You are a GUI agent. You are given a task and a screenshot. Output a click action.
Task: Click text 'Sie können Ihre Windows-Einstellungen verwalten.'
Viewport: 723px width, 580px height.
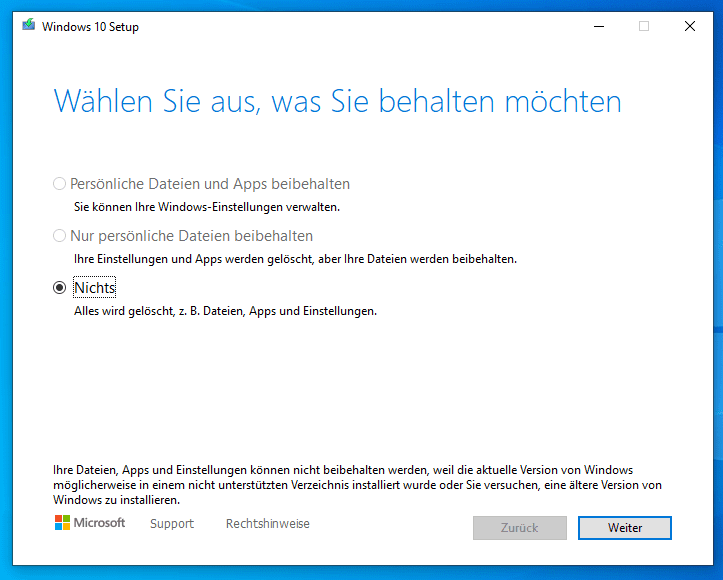[207, 207]
